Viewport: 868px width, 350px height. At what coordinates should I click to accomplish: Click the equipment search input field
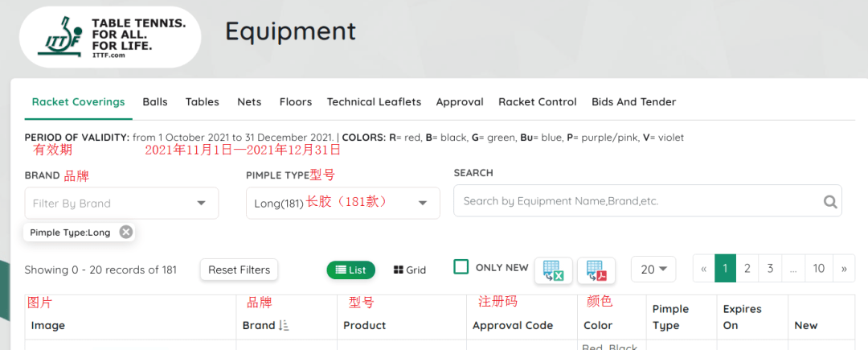click(x=639, y=201)
